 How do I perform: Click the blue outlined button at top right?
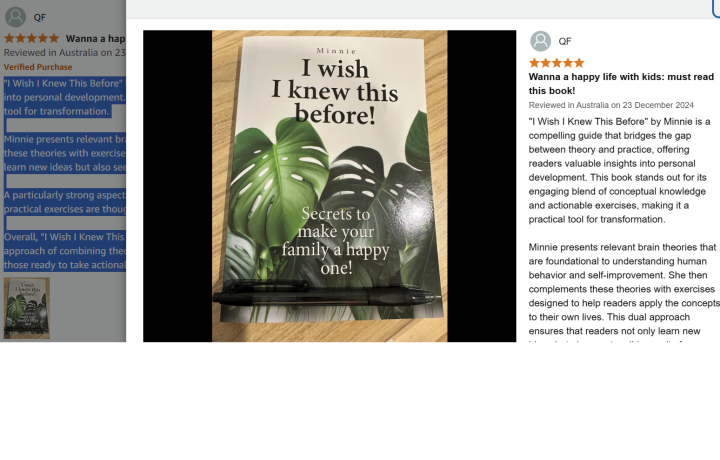(716, 8)
